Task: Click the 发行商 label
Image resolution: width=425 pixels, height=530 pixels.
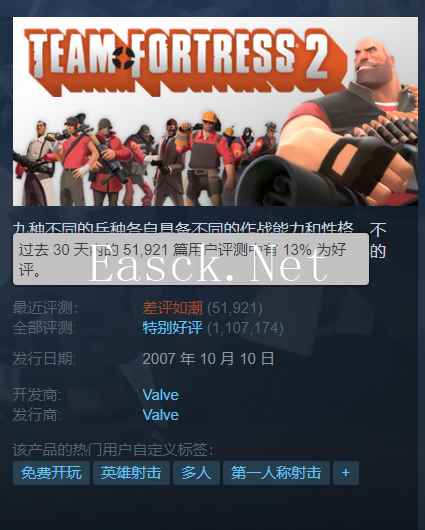Action: tap(37, 415)
